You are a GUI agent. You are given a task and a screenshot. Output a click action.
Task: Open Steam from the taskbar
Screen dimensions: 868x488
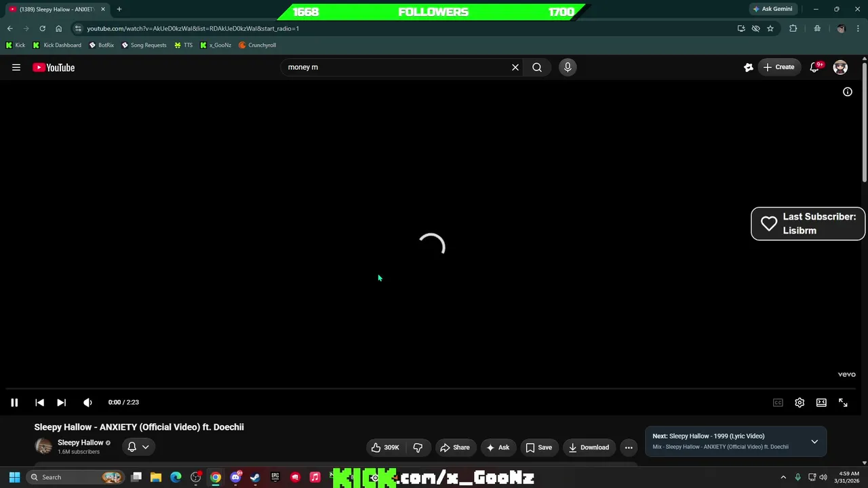pyautogui.click(x=255, y=477)
